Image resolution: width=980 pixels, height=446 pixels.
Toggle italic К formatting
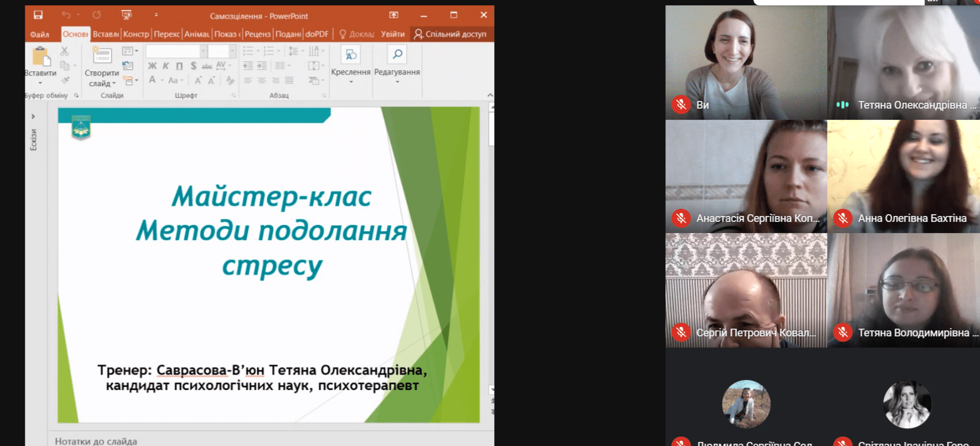pyautogui.click(x=166, y=66)
